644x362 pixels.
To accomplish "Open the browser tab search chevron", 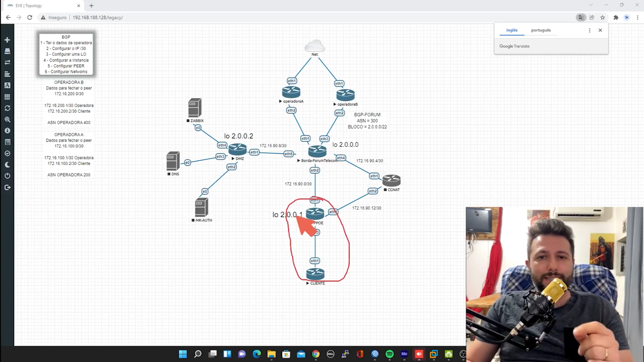I will click(x=591, y=5).
